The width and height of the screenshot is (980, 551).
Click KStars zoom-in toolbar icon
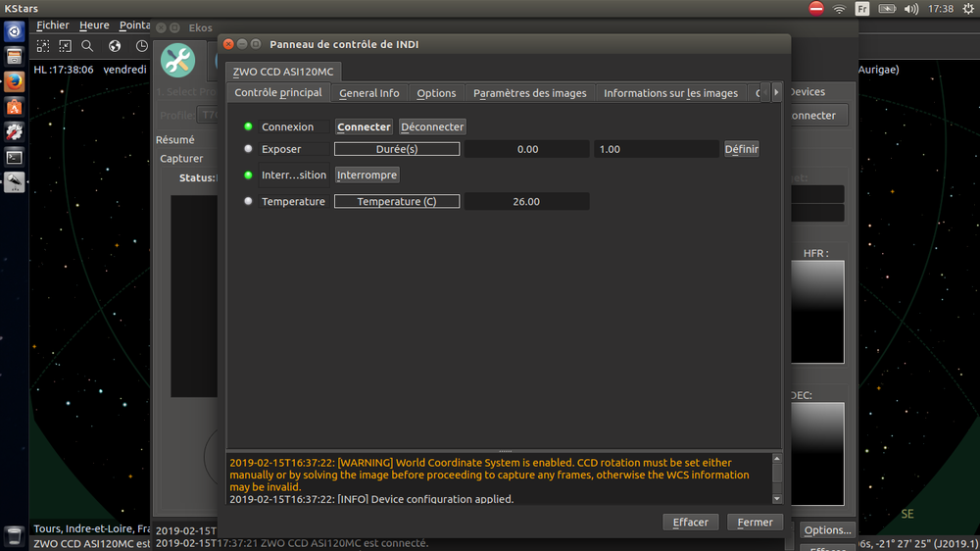(x=42, y=46)
